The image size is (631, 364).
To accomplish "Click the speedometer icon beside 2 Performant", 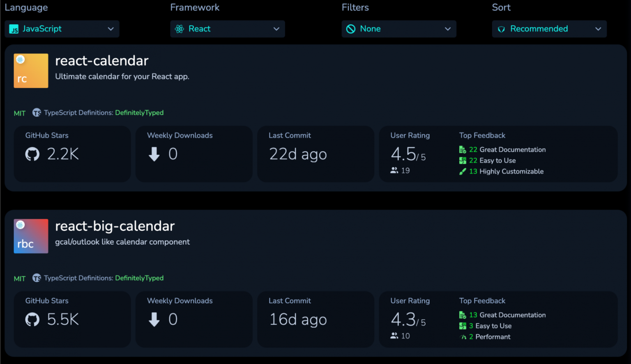I will [x=463, y=337].
